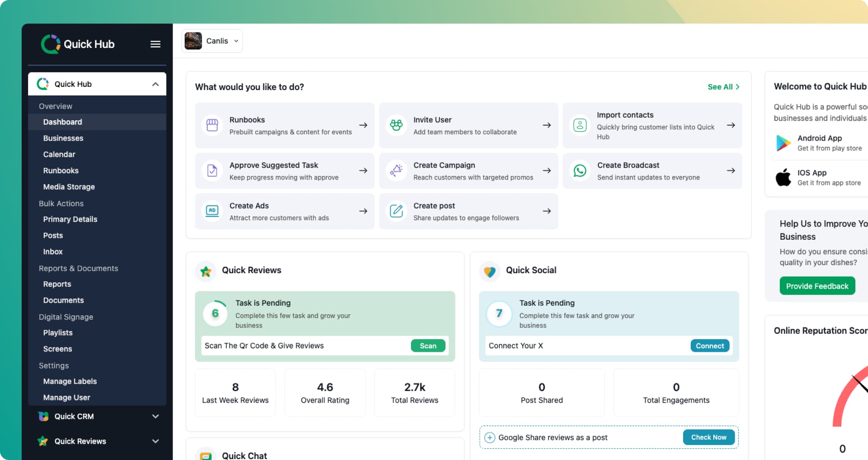Click the Invite User people icon

pos(396,125)
